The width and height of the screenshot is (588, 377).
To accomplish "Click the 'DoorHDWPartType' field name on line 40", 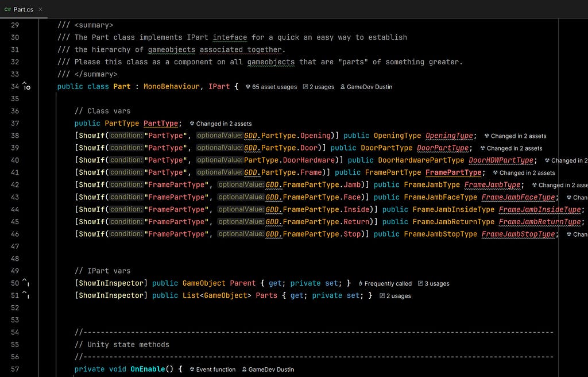I will pos(501,160).
